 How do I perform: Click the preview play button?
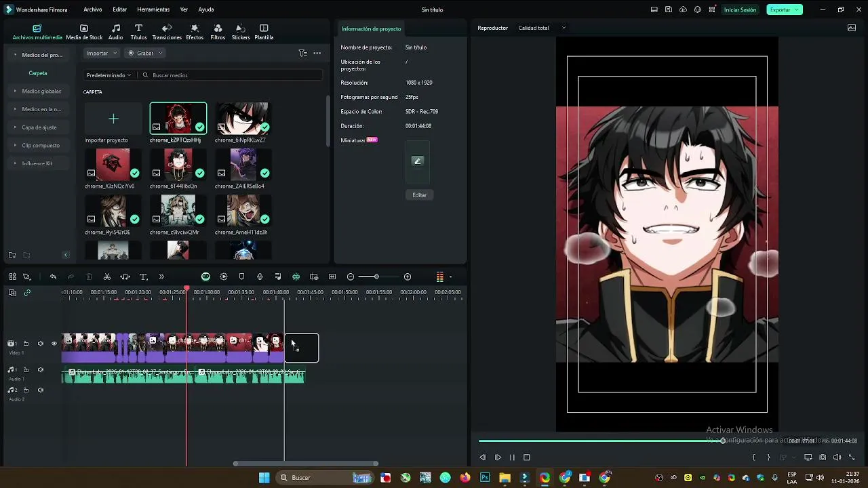pyautogui.click(x=498, y=457)
